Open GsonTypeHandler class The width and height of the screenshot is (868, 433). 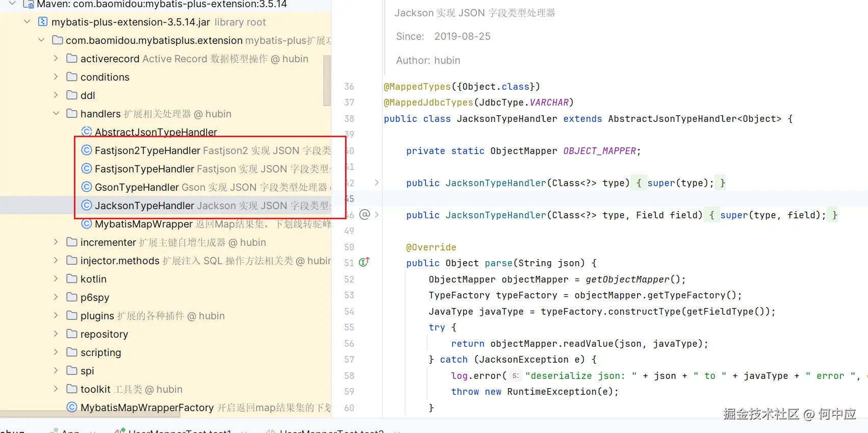[137, 187]
